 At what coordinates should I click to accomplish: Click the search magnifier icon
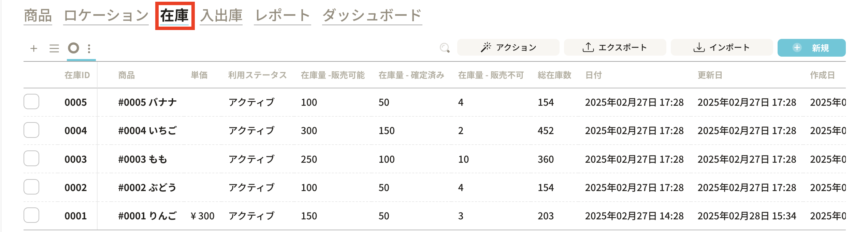445,48
